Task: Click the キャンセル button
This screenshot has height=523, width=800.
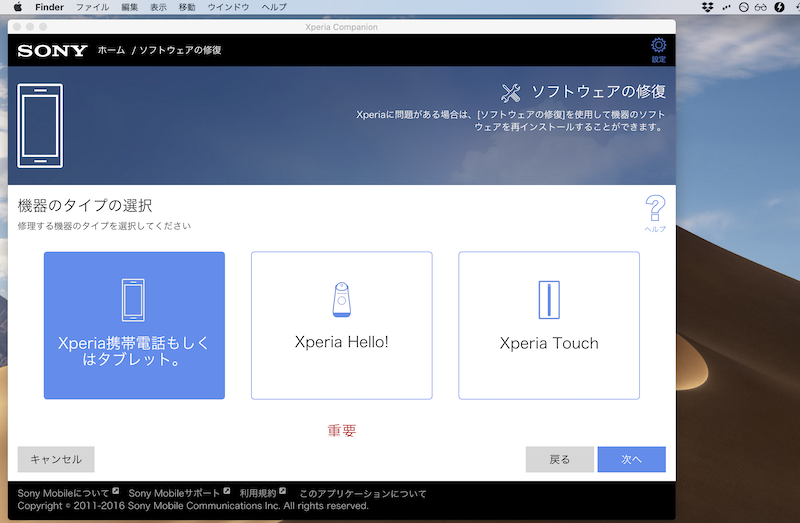Action: coord(56,459)
